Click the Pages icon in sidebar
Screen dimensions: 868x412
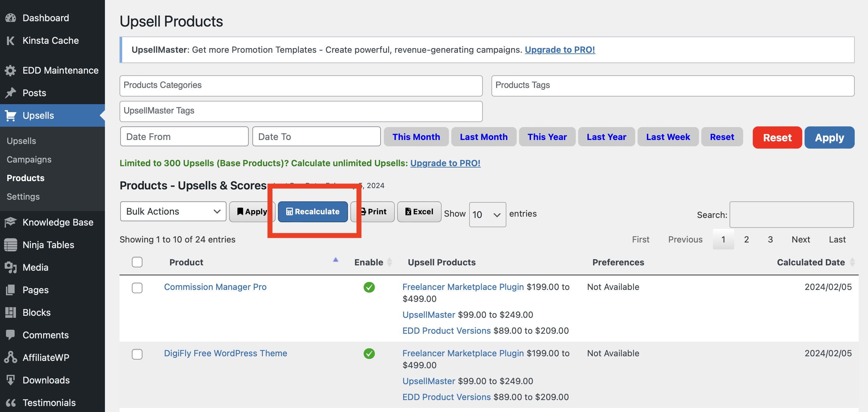pyautogui.click(x=10, y=290)
